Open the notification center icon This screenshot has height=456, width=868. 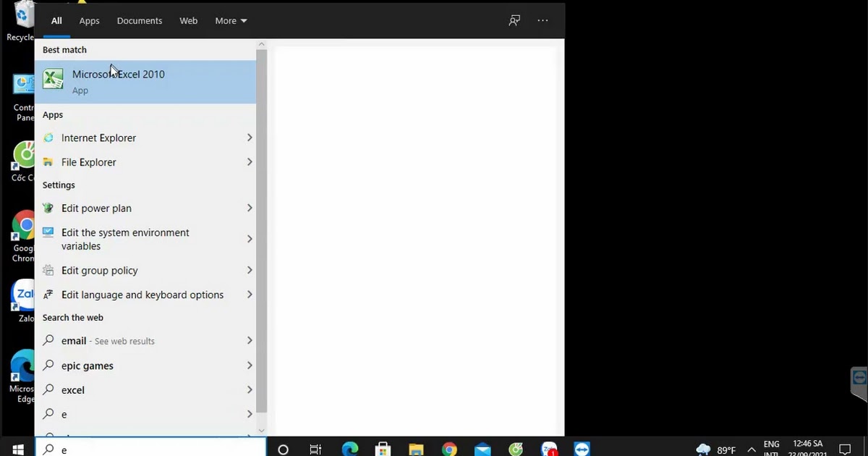(845, 449)
